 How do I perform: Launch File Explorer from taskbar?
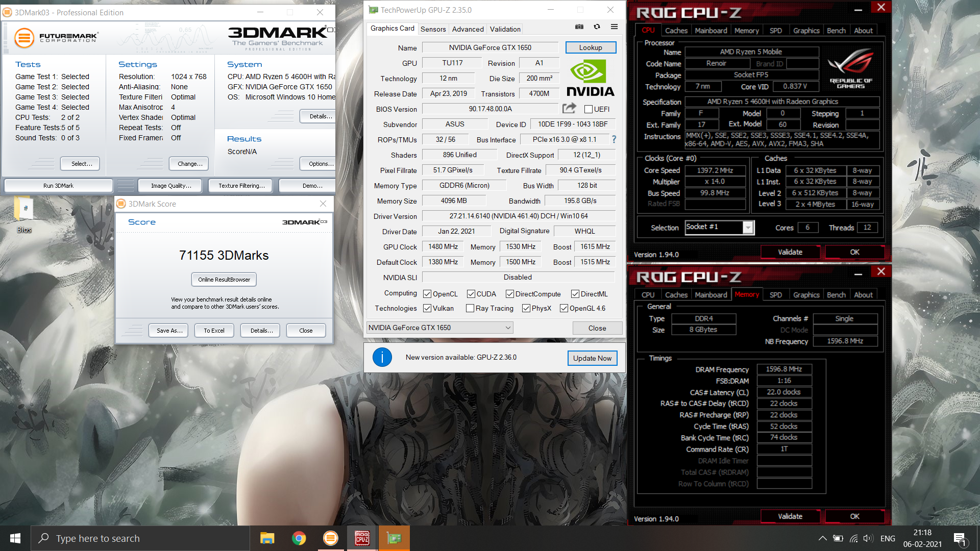pyautogui.click(x=267, y=538)
